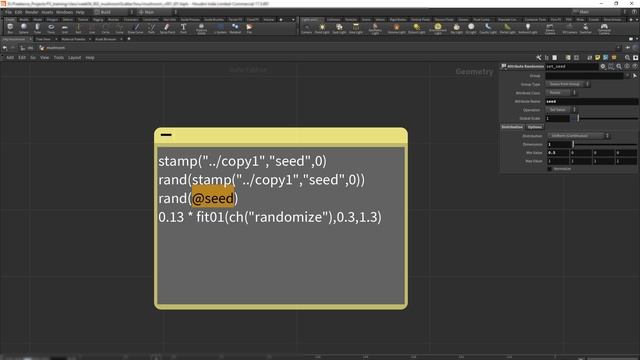Open the Attribute Class dropdown
Image resolution: width=640 pixels, height=360 pixels.
point(561,93)
